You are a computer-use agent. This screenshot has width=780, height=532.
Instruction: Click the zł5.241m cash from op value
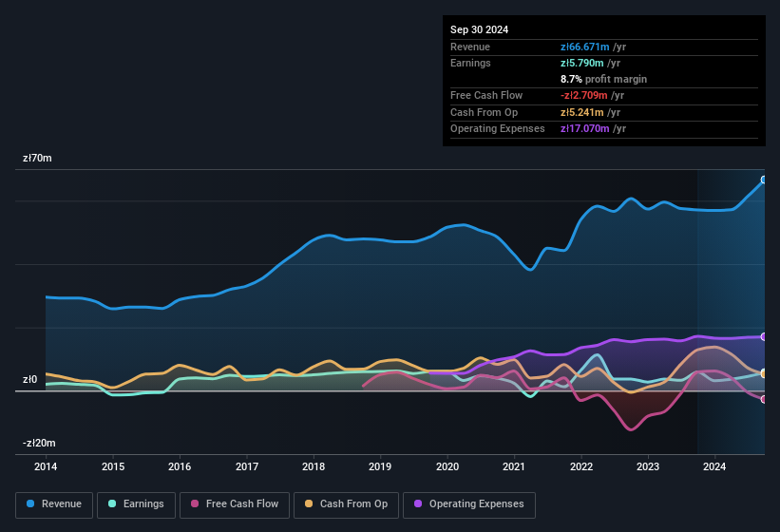[x=582, y=112]
